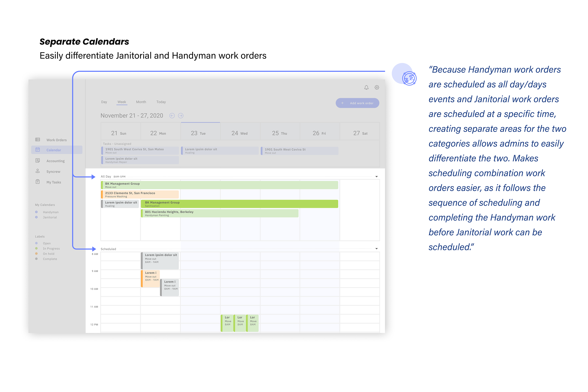Click the Work Orders sidebar icon
588x392 pixels.
(x=38, y=140)
